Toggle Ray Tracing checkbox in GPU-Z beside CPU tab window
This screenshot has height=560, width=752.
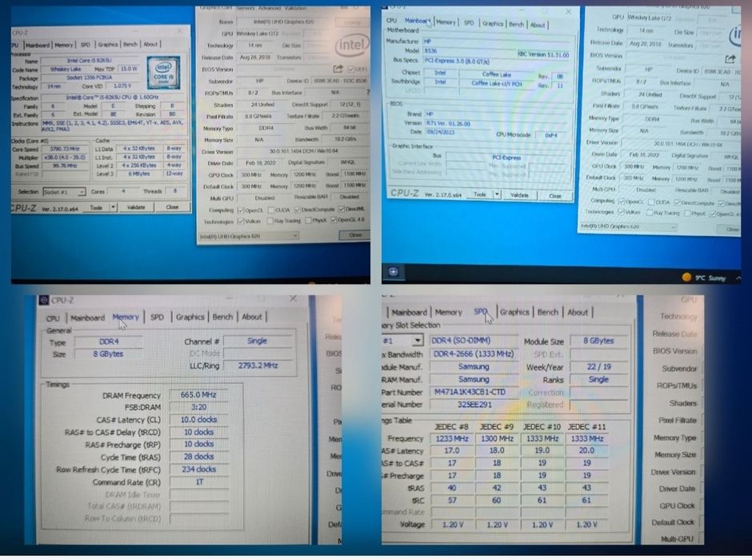pyautogui.click(x=270, y=221)
